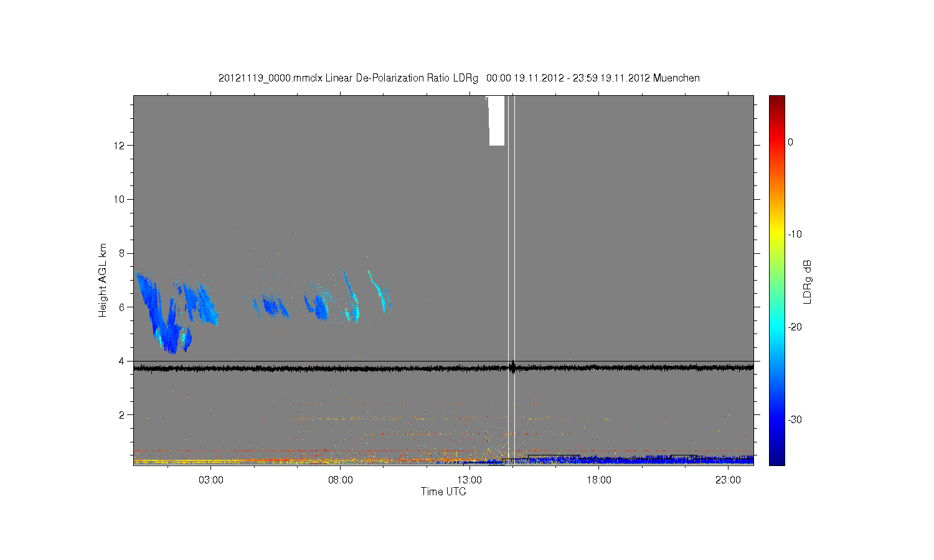
Task: Click the height tick label 12
Action: coord(120,146)
